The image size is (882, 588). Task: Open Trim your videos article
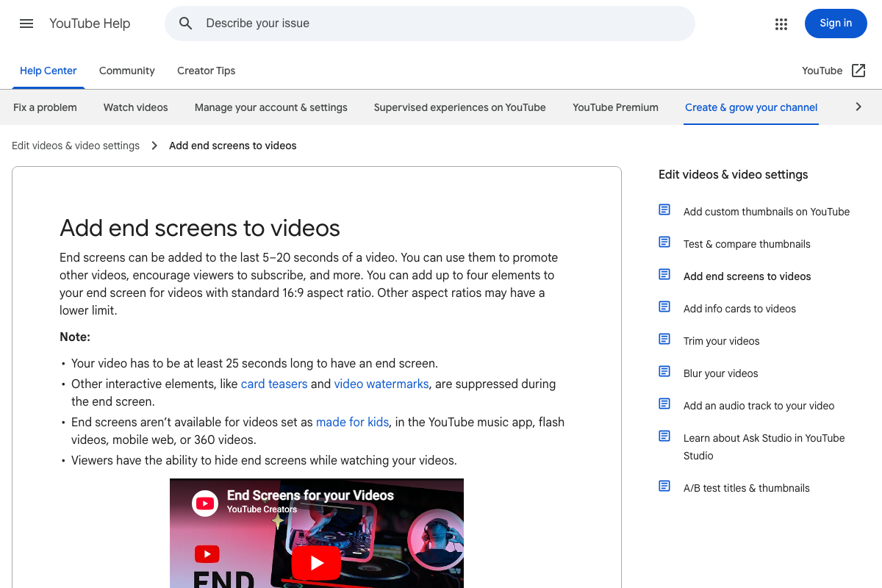(x=722, y=341)
